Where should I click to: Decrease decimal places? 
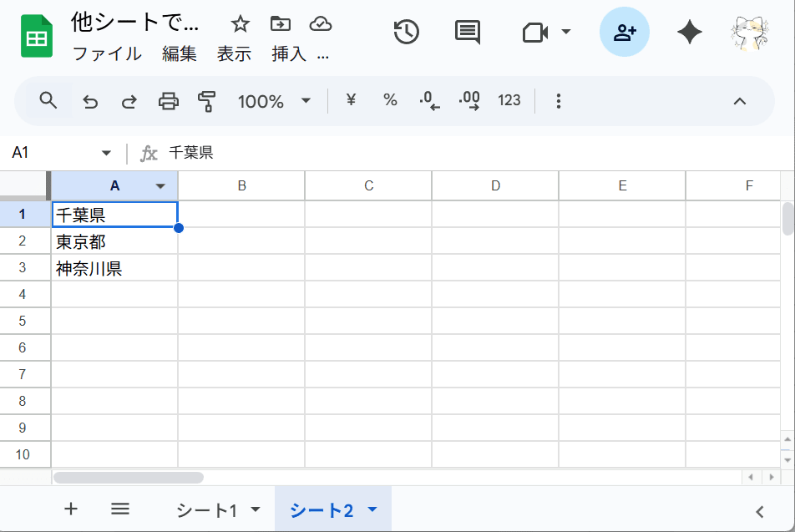(428, 101)
